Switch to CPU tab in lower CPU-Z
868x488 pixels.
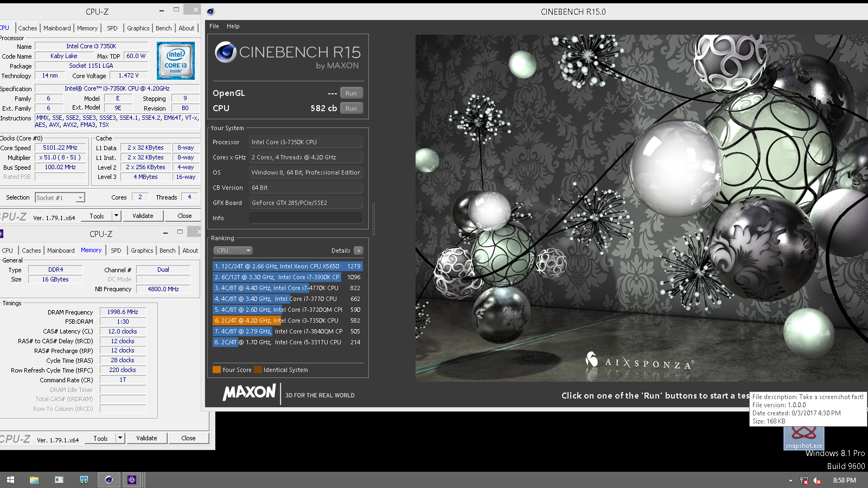coord(8,251)
